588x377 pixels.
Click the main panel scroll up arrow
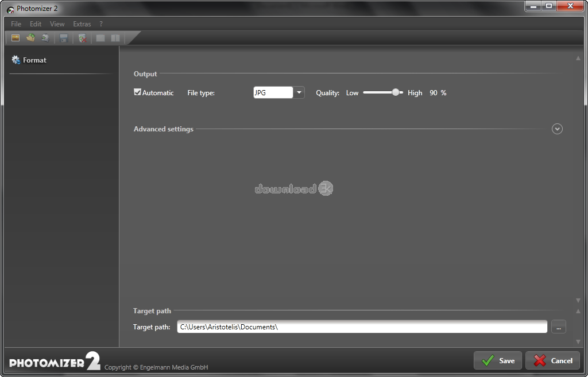578,58
